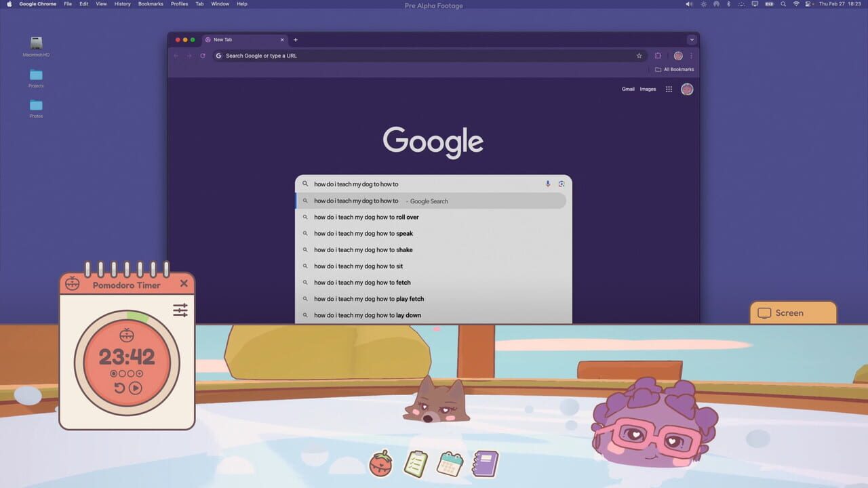Toggle bookmark with the star icon

(639, 56)
